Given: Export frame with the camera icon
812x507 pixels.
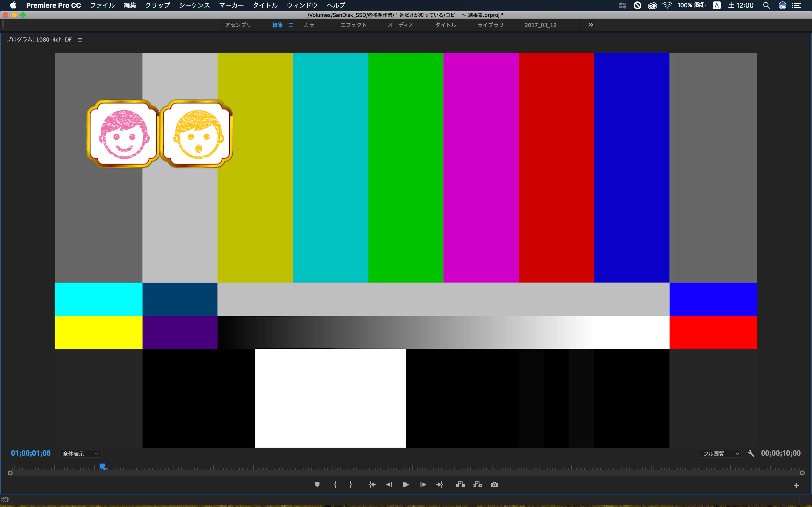Looking at the screenshot, I should 494,485.
